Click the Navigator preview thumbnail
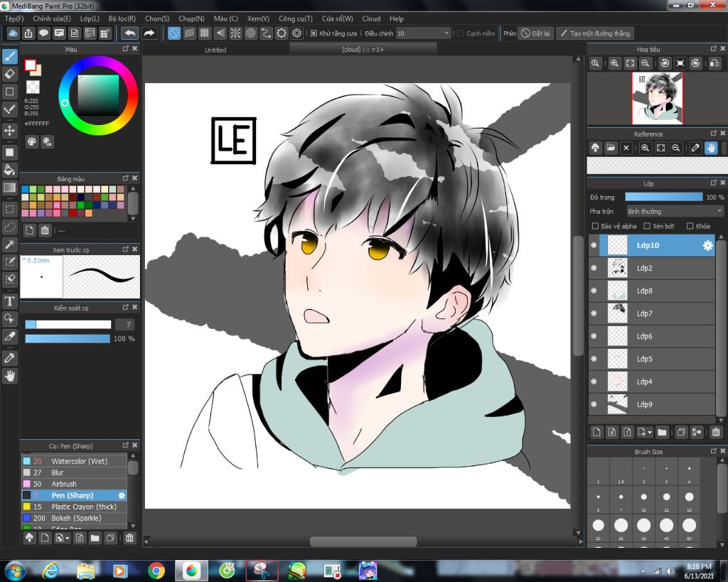 [x=657, y=98]
